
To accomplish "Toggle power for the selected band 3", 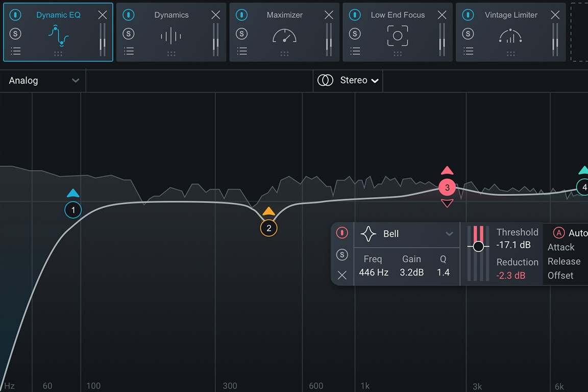I will [x=342, y=233].
